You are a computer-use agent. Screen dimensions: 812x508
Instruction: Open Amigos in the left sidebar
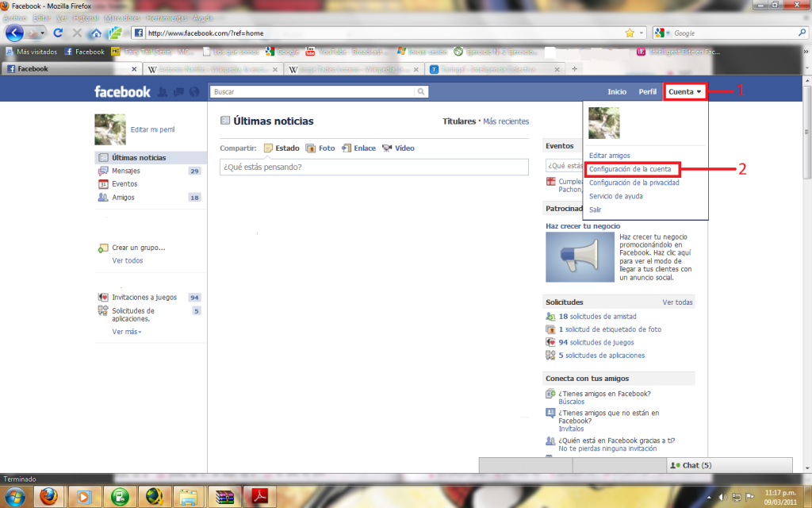click(x=123, y=198)
